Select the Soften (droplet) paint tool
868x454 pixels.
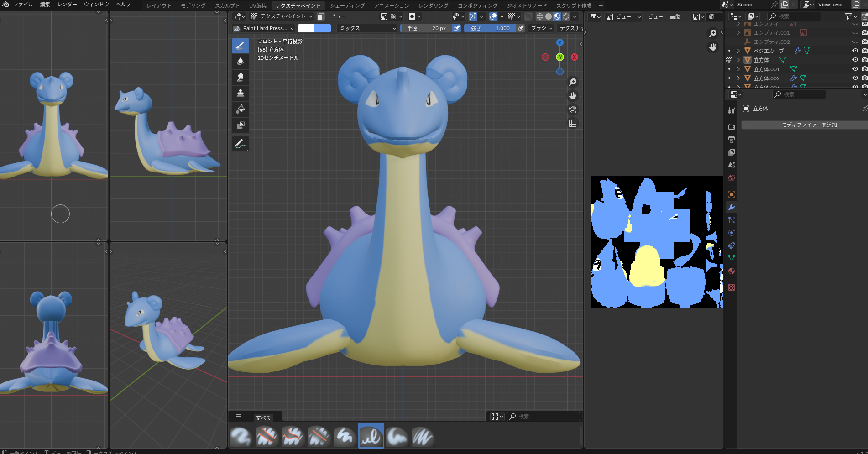click(241, 61)
